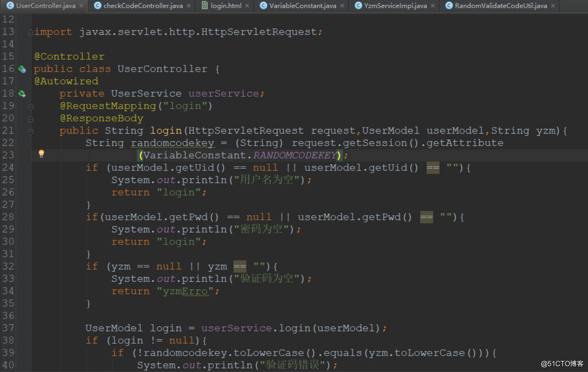Close the UserController.java tab
This screenshot has width=588, height=372.
81,6
